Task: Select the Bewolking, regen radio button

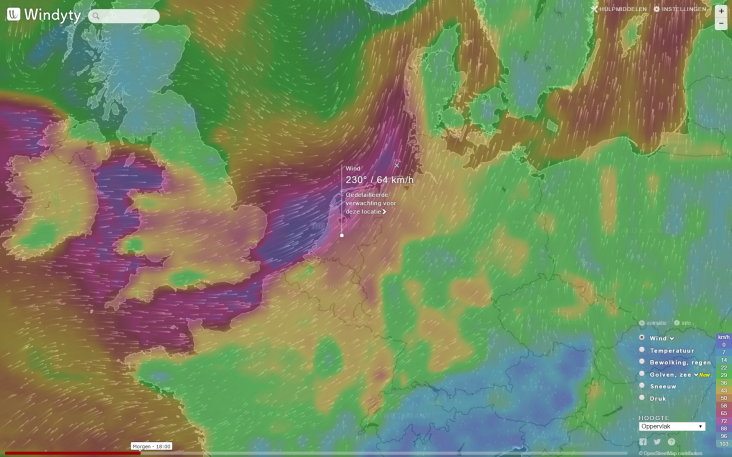Action: click(642, 362)
